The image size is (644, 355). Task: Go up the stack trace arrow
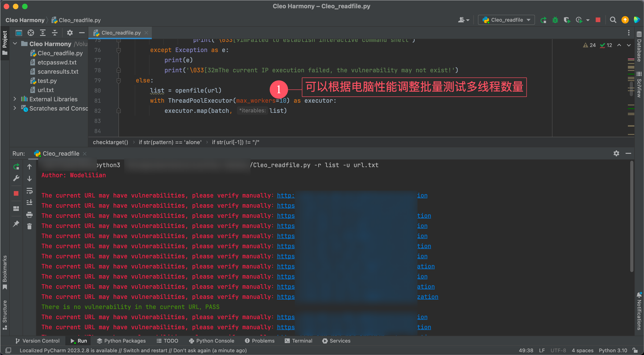coord(29,167)
